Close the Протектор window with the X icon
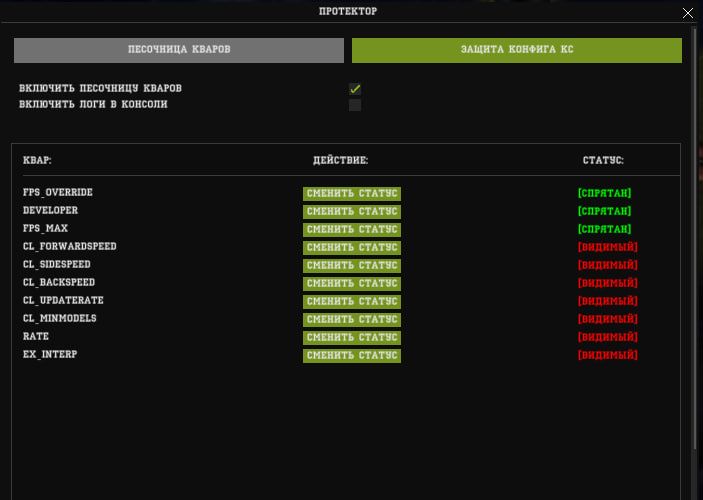Viewport: 703px width, 500px height. point(687,13)
